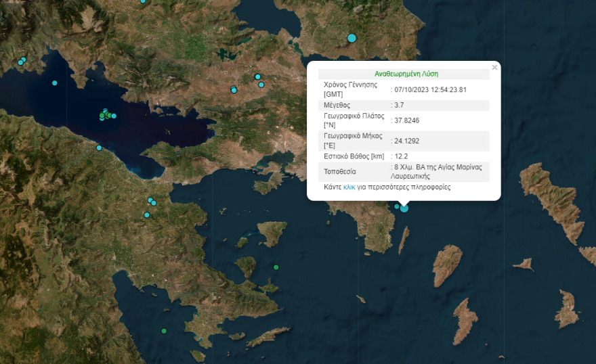This screenshot has width=596, height=364.
Task: Click the focal depth value 12.2
Action: click(x=401, y=156)
